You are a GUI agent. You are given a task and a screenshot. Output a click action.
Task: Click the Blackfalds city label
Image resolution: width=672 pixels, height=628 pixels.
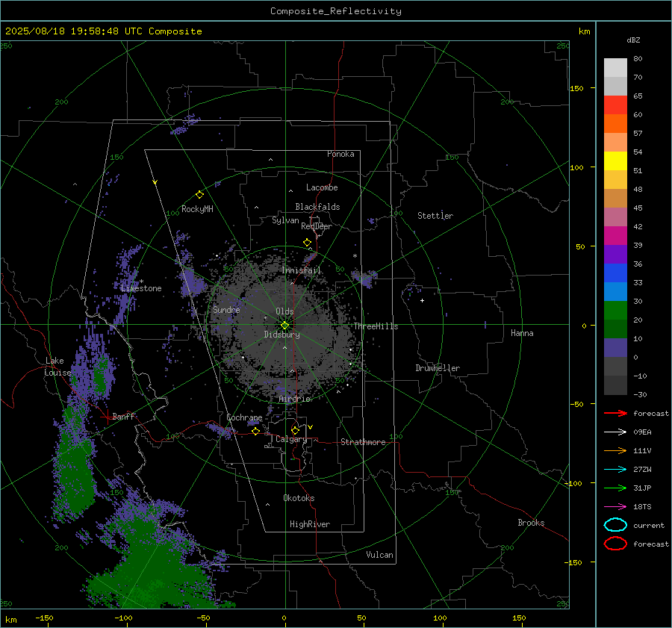point(317,207)
